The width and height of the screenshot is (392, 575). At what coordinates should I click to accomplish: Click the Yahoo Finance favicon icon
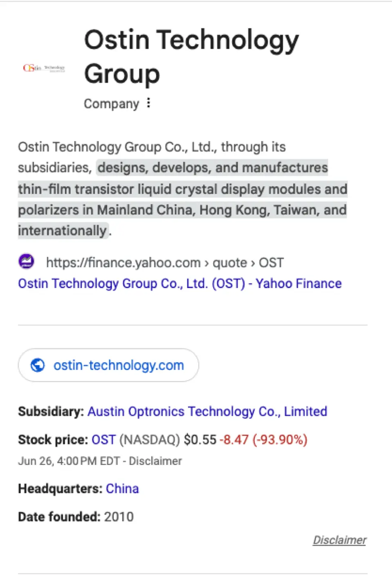coord(27,261)
